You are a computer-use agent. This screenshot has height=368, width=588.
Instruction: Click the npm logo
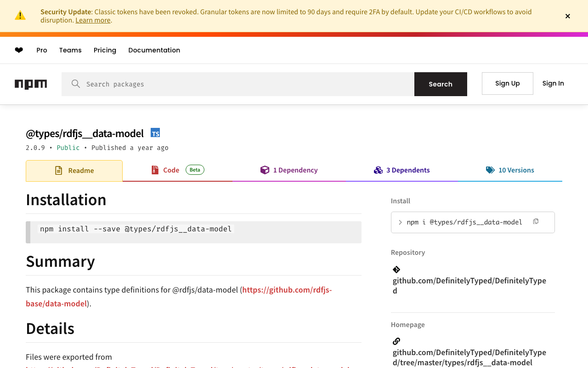pyautogui.click(x=31, y=84)
